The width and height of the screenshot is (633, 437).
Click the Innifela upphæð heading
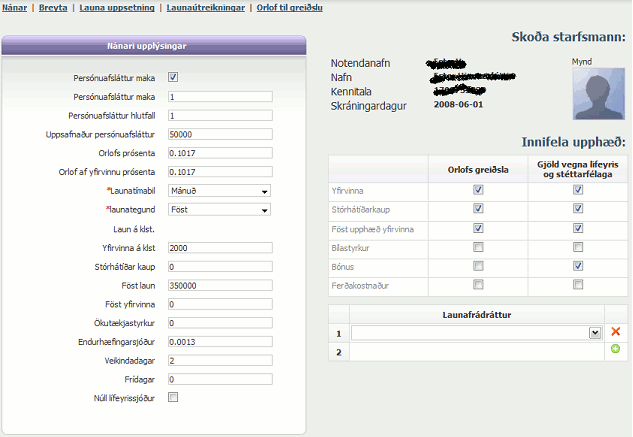(x=574, y=142)
